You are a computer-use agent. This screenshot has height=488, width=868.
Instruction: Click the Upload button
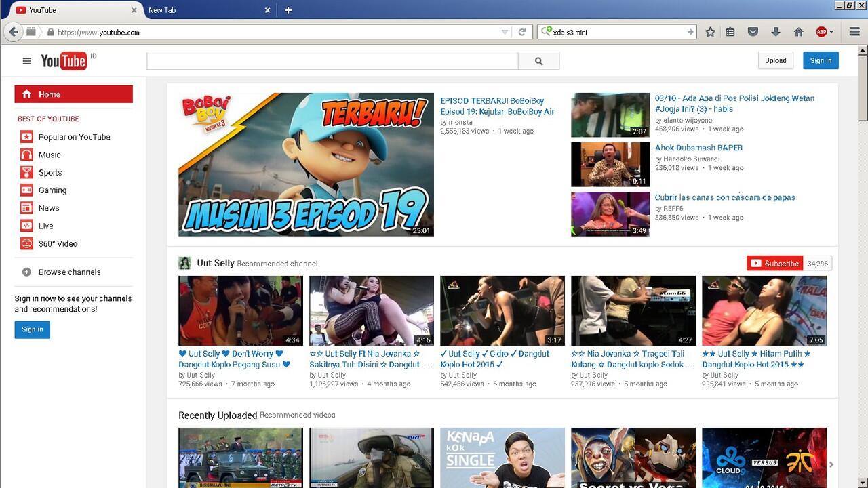tap(776, 60)
